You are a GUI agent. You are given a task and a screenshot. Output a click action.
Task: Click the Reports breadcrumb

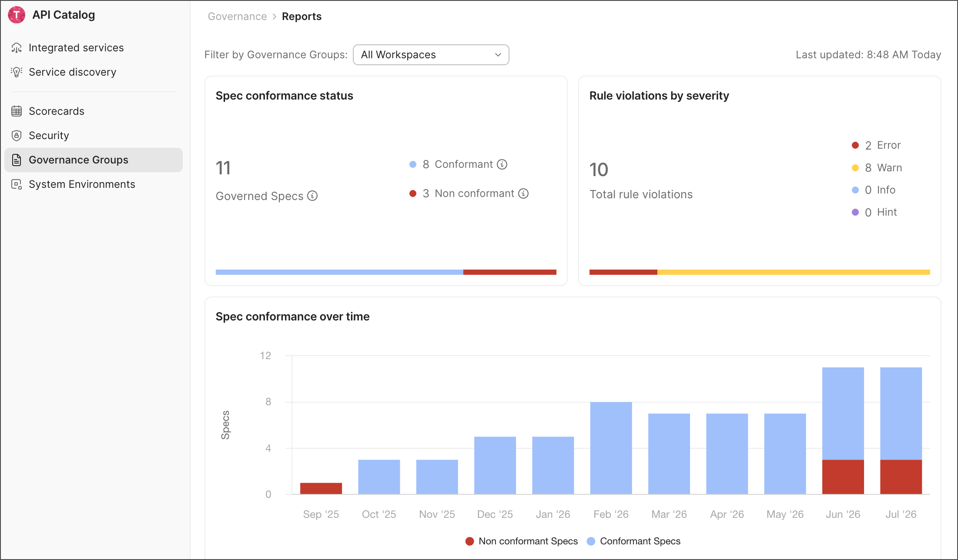301,17
